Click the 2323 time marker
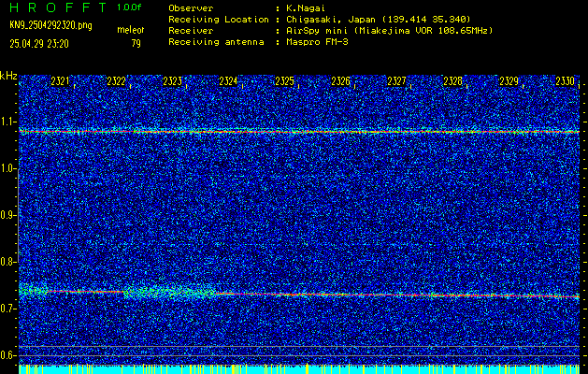 pos(173,81)
